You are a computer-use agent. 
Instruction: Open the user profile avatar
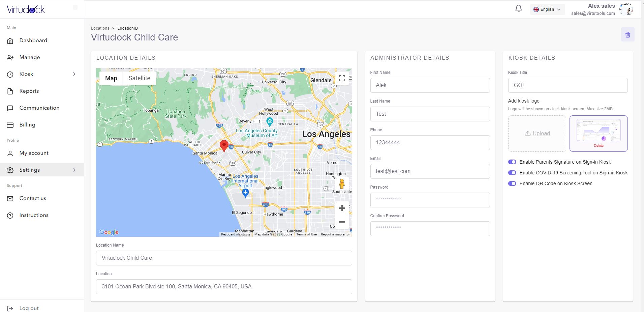click(626, 9)
